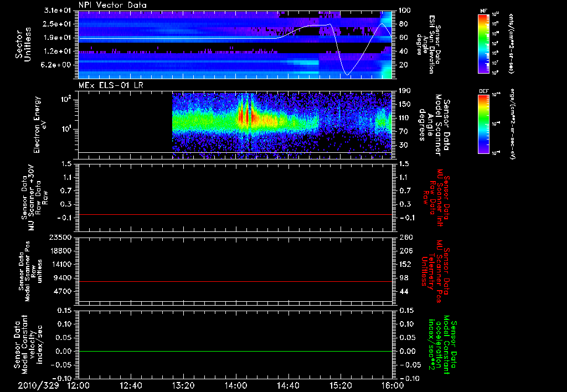Viewport: 567px width, 392px height.
Task: Click the 12:40 time axis label
Action: 131,385
